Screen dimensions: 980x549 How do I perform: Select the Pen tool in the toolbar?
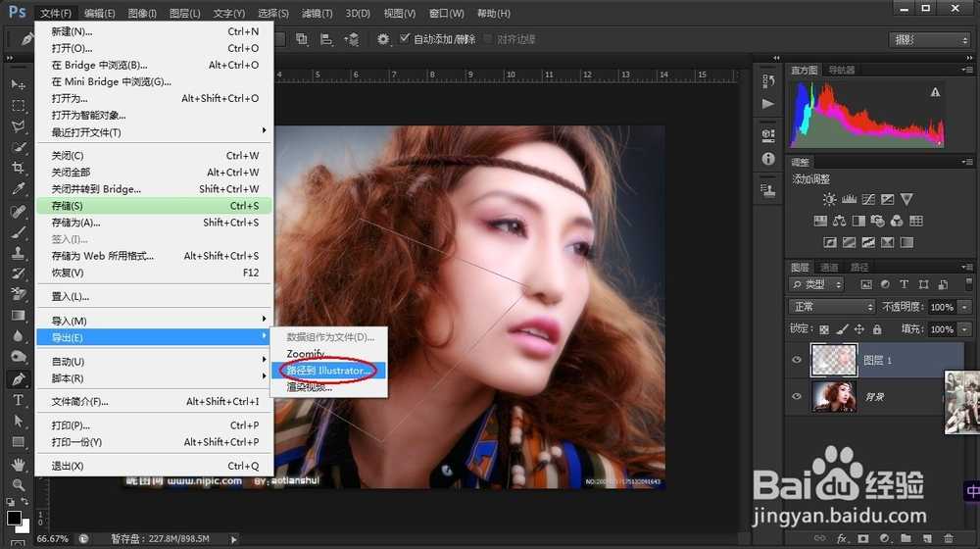pyautogui.click(x=18, y=379)
